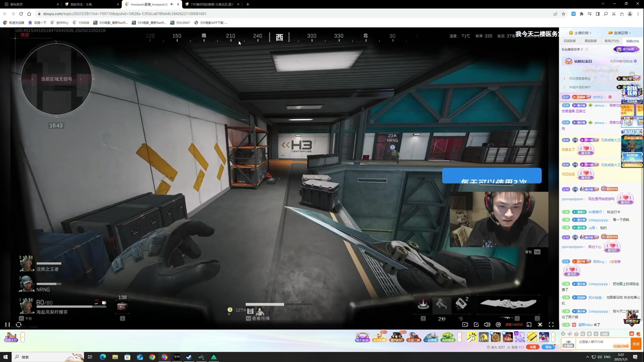644x362 pixels.
Task: Reload the stream with the refresh icon
Action: (x=19, y=324)
